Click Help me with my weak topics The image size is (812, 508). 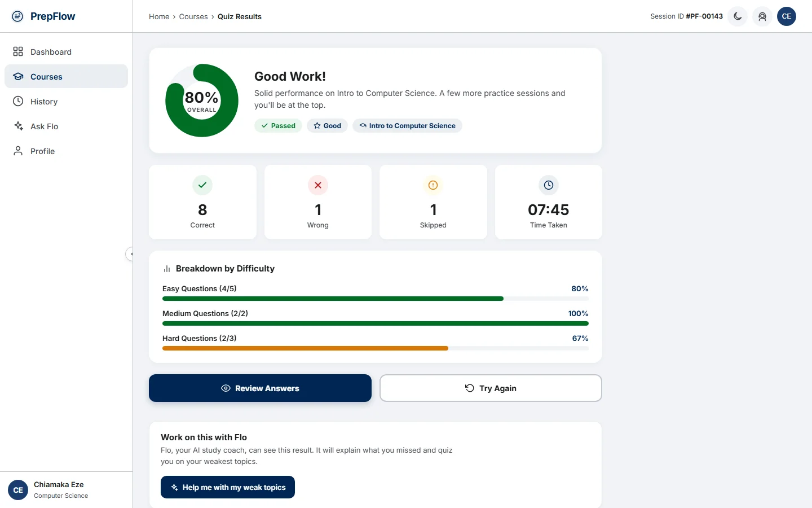(x=228, y=487)
